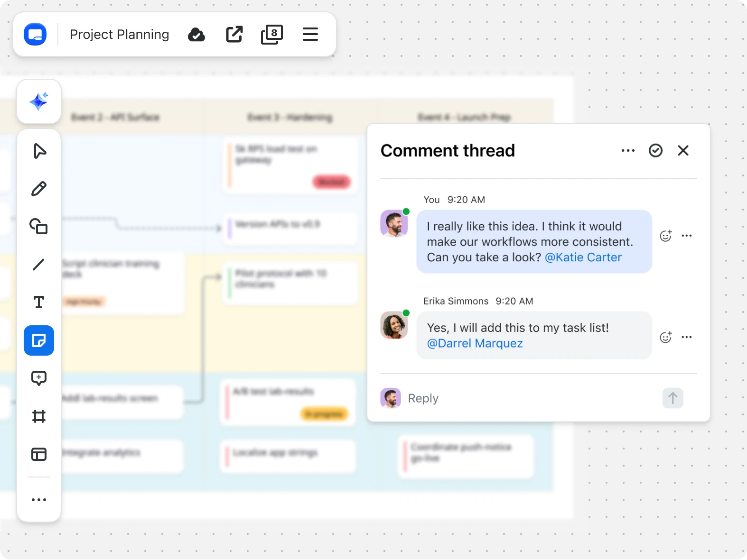The height and width of the screenshot is (560, 747).
Task: Open the templates layout tool
Action: (x=39, y=454)
